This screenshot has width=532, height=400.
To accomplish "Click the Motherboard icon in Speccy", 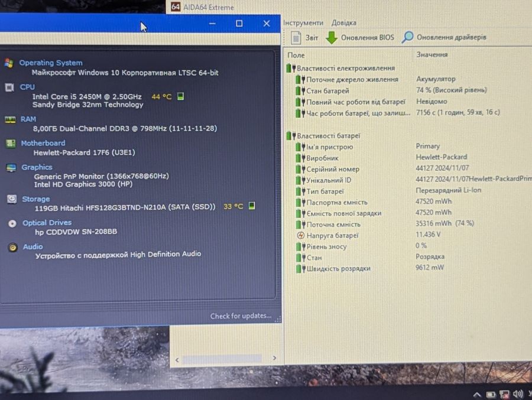I will pos(11,144).
